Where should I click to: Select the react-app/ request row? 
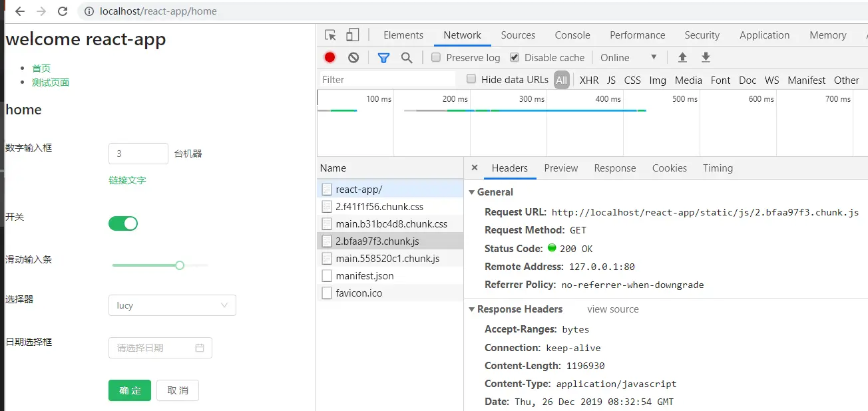tap(390, 189)
